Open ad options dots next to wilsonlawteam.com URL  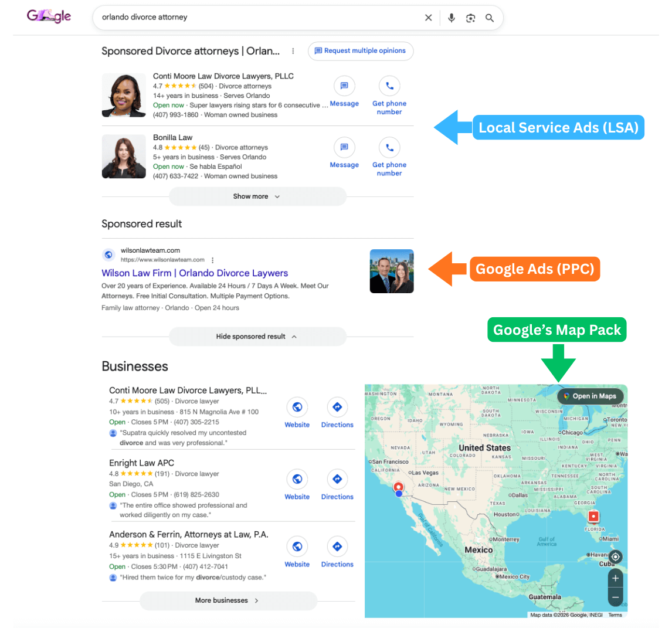pos(213,260)
